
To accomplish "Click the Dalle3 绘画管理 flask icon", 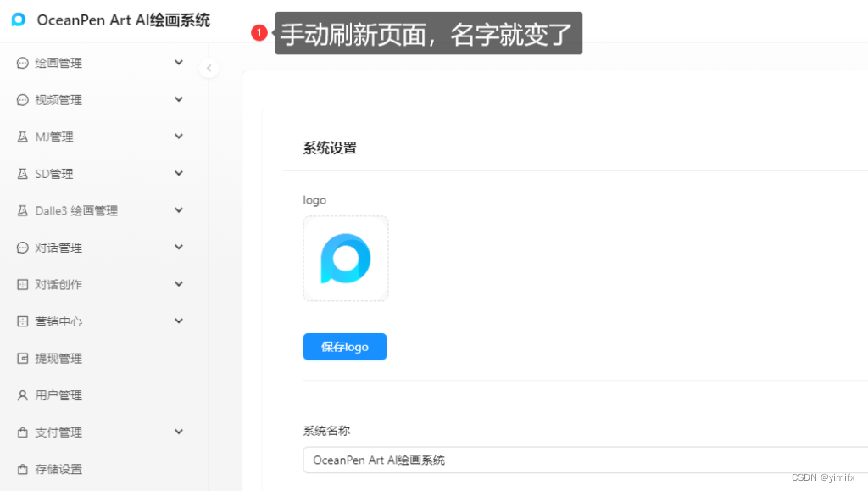I will [x=22, y=211].
